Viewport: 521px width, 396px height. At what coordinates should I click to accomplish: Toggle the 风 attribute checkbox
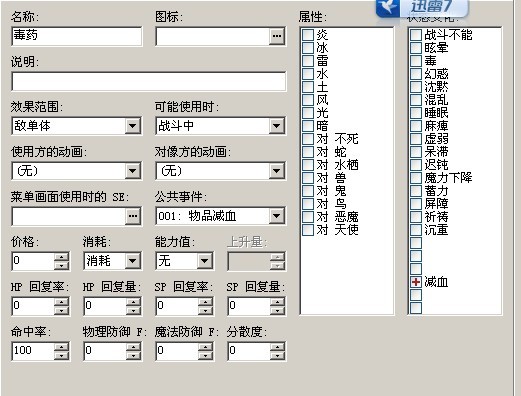[x=308, y=100]
